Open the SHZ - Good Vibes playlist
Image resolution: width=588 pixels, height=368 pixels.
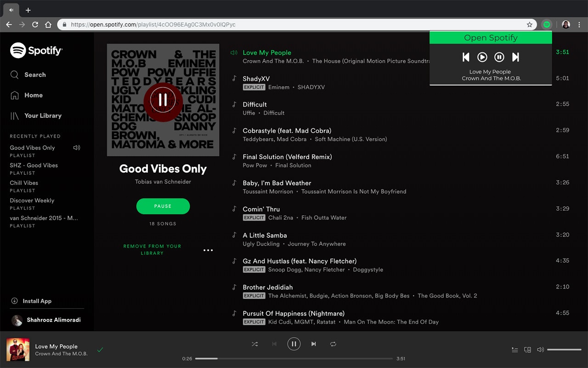coord(34,165)
